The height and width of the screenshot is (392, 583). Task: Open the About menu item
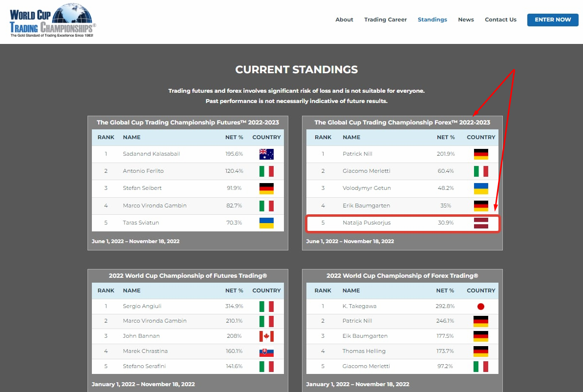tap(344, 20)
